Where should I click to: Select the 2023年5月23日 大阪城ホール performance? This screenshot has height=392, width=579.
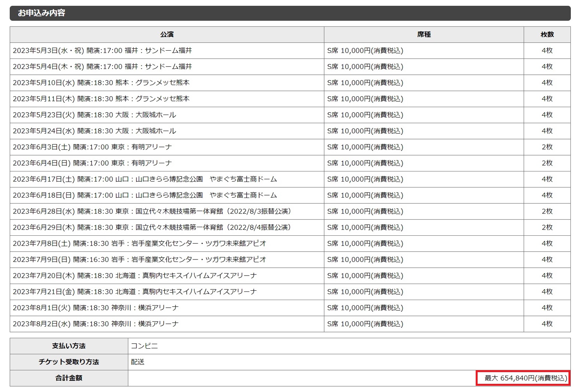(x=94, y=115)
